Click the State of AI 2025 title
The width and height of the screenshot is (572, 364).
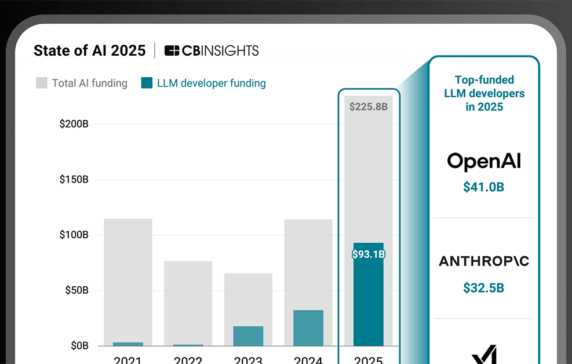tap(90, 51)
